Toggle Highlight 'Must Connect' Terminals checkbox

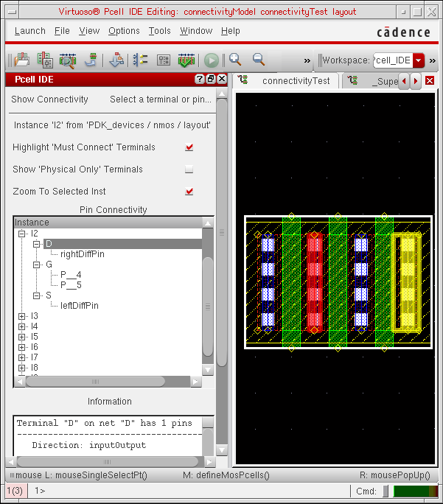point(189,147)
